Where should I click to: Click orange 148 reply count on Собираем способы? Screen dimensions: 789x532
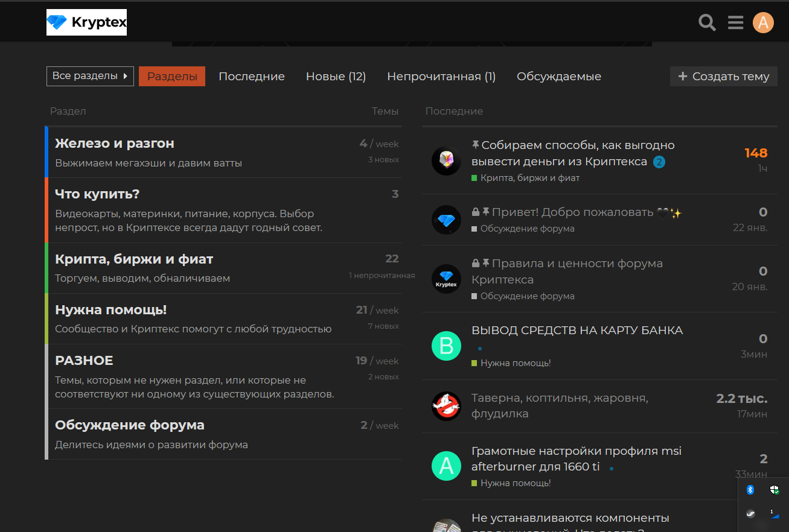tap(756, 153)
